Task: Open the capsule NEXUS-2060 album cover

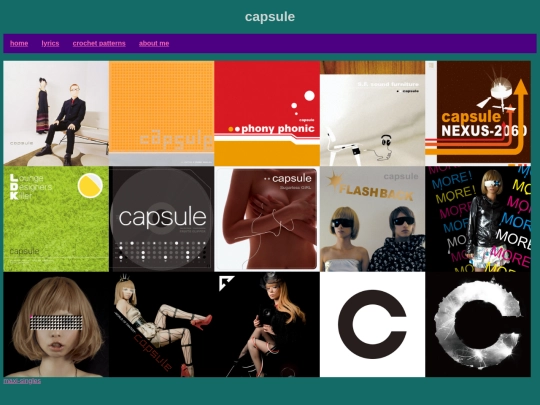Action: (x=478, y=113)
